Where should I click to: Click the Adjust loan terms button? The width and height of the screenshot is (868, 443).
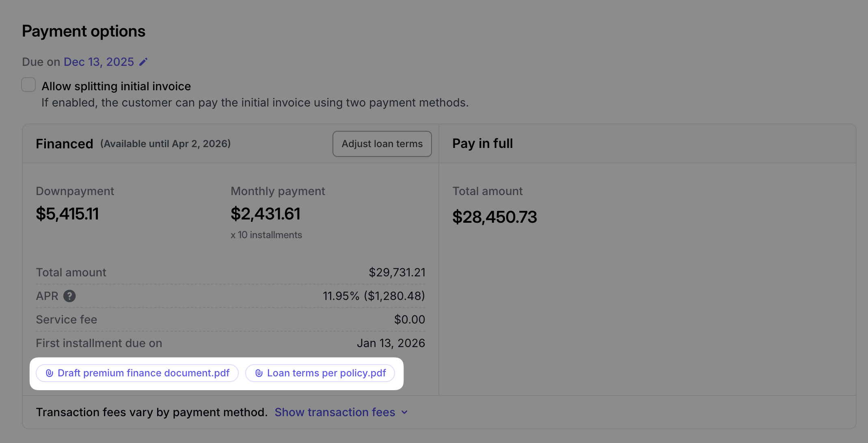[382, 144]
